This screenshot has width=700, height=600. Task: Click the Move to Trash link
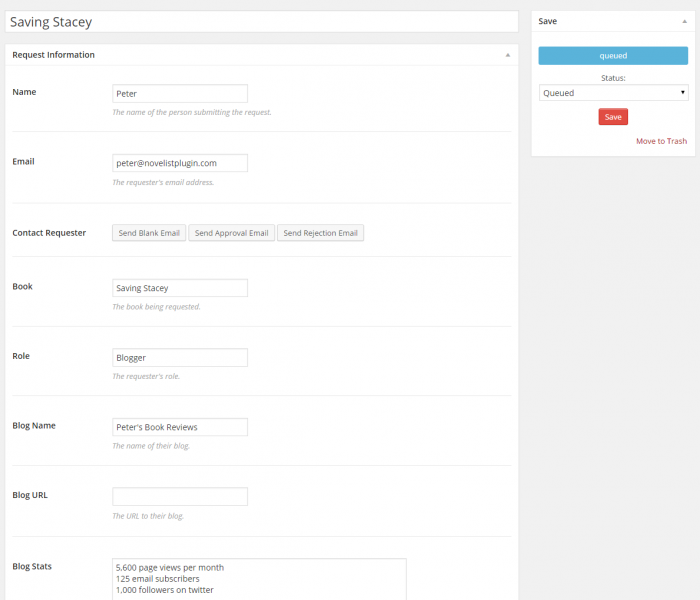click(x=661, y=141)
